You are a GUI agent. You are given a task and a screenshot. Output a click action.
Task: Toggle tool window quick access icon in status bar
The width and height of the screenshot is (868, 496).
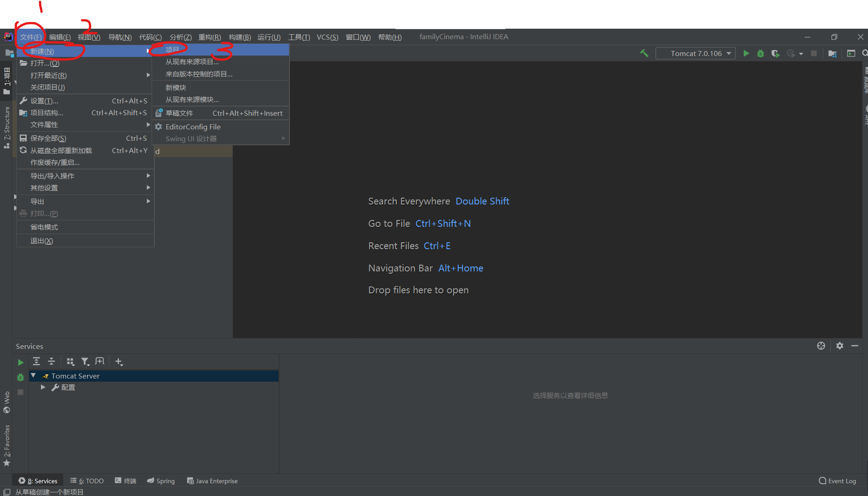(7, 492)
